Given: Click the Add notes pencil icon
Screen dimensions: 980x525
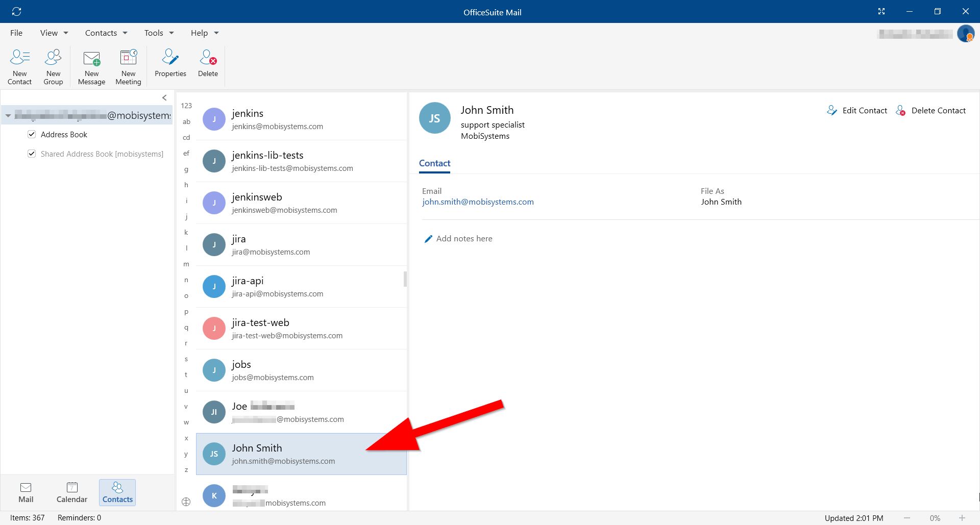Looking at the screenshot, I should [428, 239].
